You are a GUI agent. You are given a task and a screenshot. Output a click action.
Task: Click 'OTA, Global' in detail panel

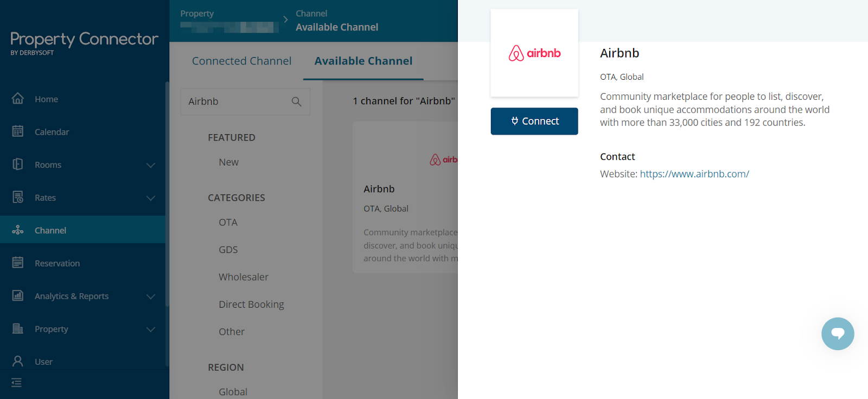(x=622, y=77)
